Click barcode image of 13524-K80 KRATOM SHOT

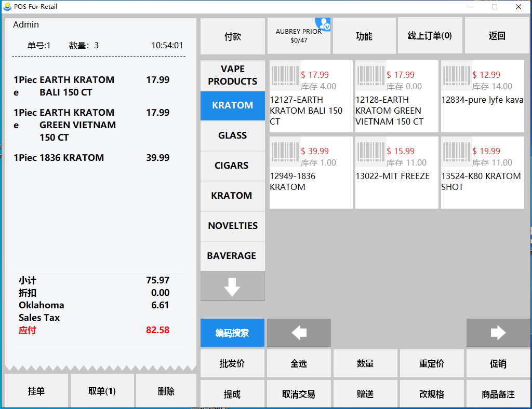[457, 151]
